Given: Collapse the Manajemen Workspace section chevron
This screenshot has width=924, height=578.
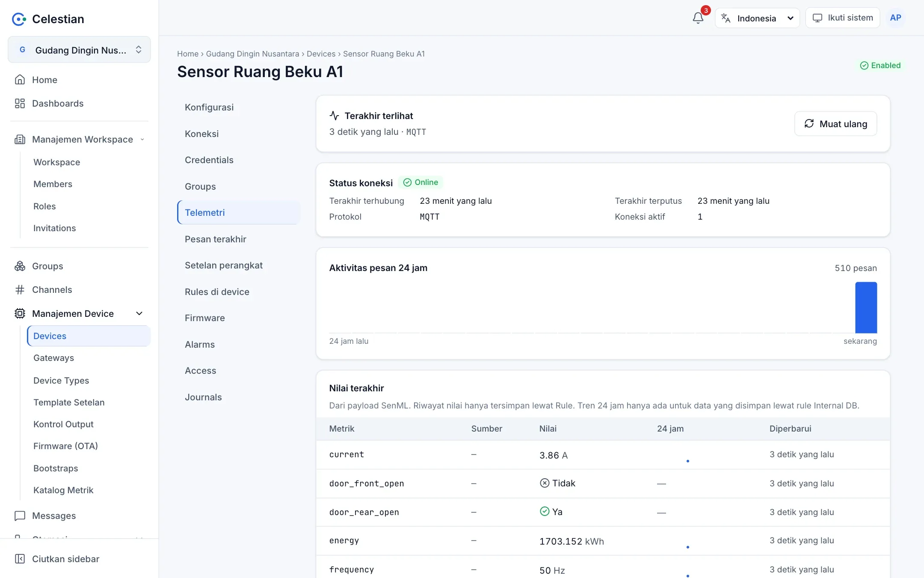Looking at the screenshot, I should click(142, 140).
